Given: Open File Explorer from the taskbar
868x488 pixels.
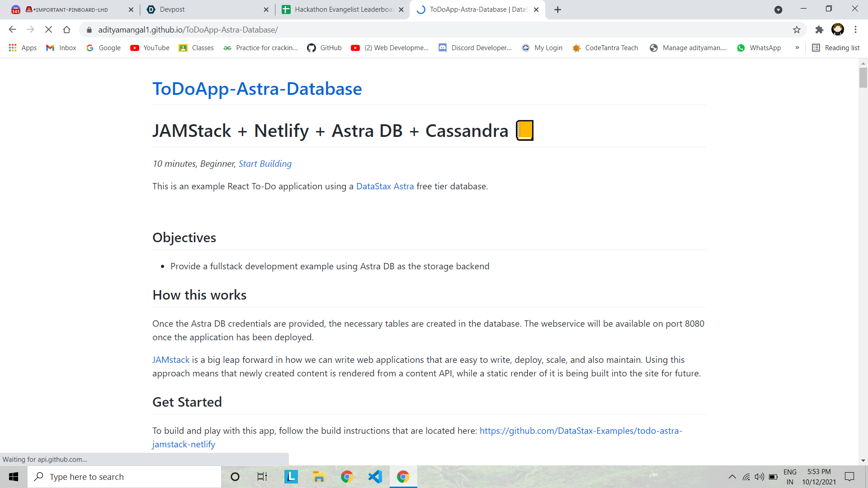Looking at the screenshot, I should pos(319,477).
